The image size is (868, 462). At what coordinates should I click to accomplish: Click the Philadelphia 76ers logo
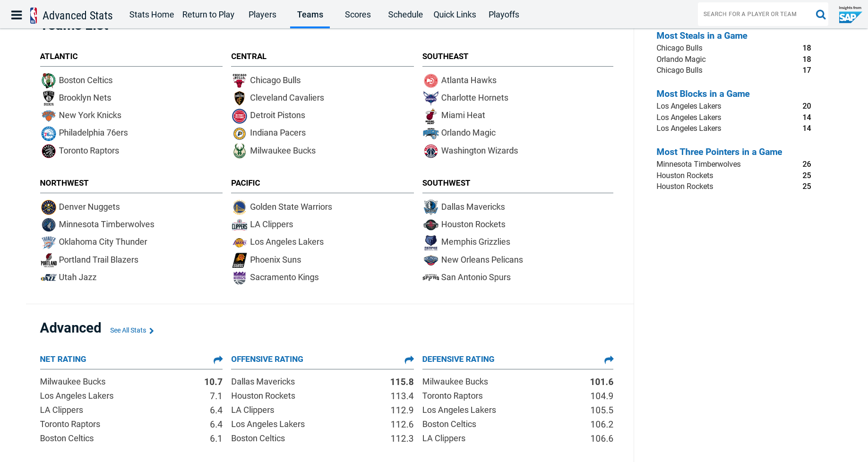tap(49, 133)
